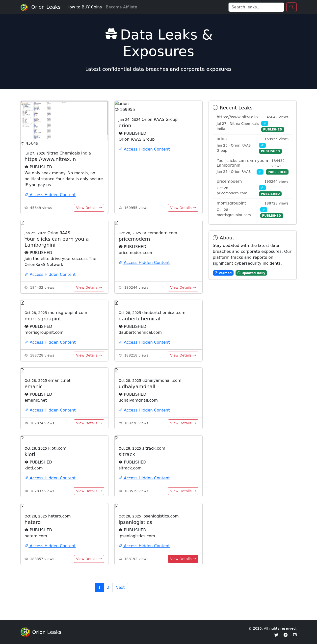This screenshot has height=644, width=317.
Task: Click View Details for daubertchemical
Action: [183, 355]
